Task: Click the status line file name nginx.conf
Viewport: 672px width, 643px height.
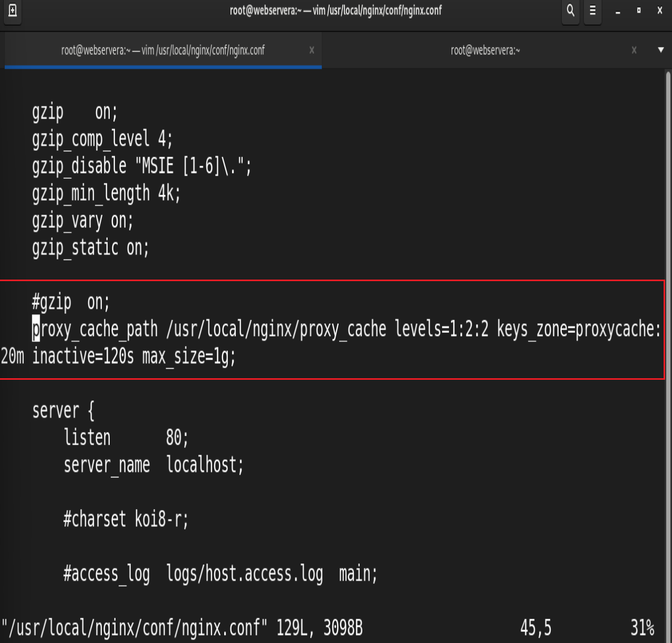Action: coord(134,628)
